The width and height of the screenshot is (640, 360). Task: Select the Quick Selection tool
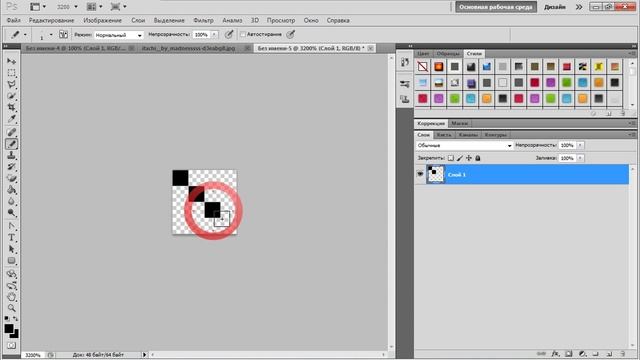click(x=11, y=96)
